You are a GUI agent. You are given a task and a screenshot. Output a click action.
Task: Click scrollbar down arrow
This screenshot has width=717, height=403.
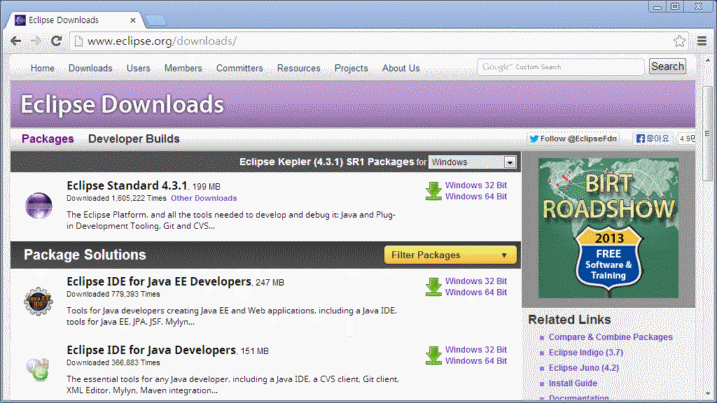(707, 393)
